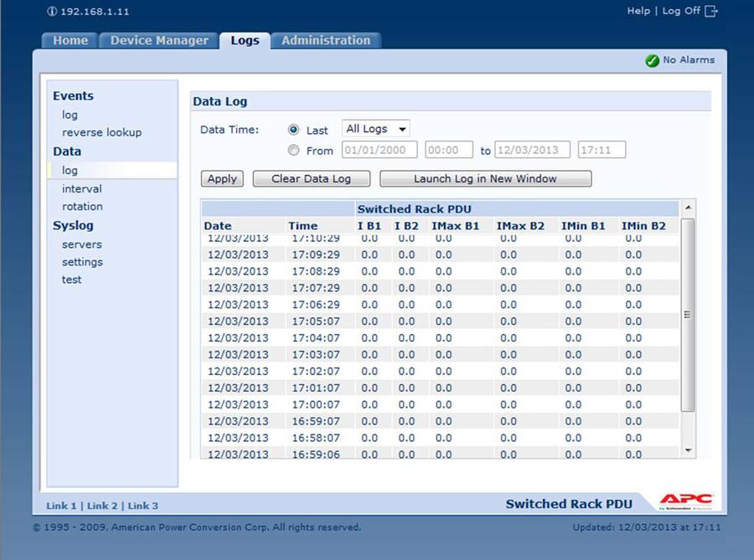This screenshot has width=754, height=560.
Task: Open reverse lookup under Events
Action: tap(101, 132)
